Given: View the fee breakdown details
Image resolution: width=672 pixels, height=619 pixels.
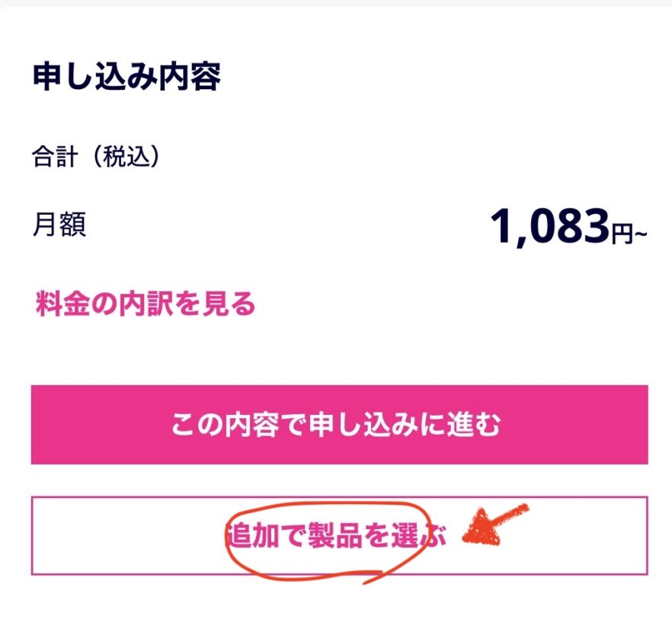Looking at the screenshot, I should [145, 305].
